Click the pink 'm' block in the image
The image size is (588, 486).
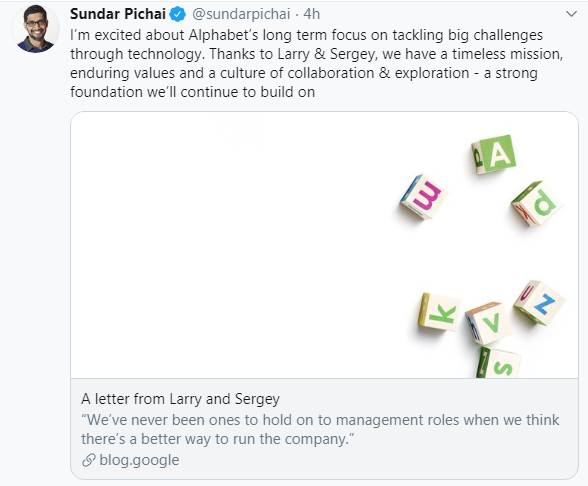click(x=424, y=196)
